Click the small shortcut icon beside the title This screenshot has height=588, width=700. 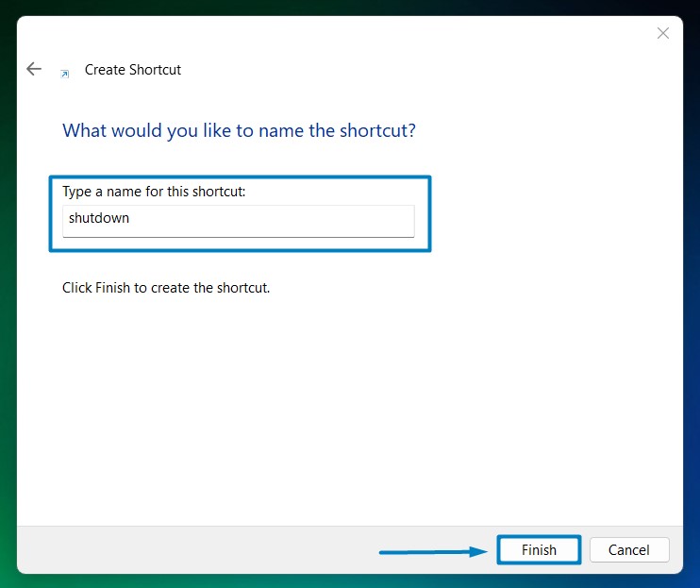tap(65, 75)
